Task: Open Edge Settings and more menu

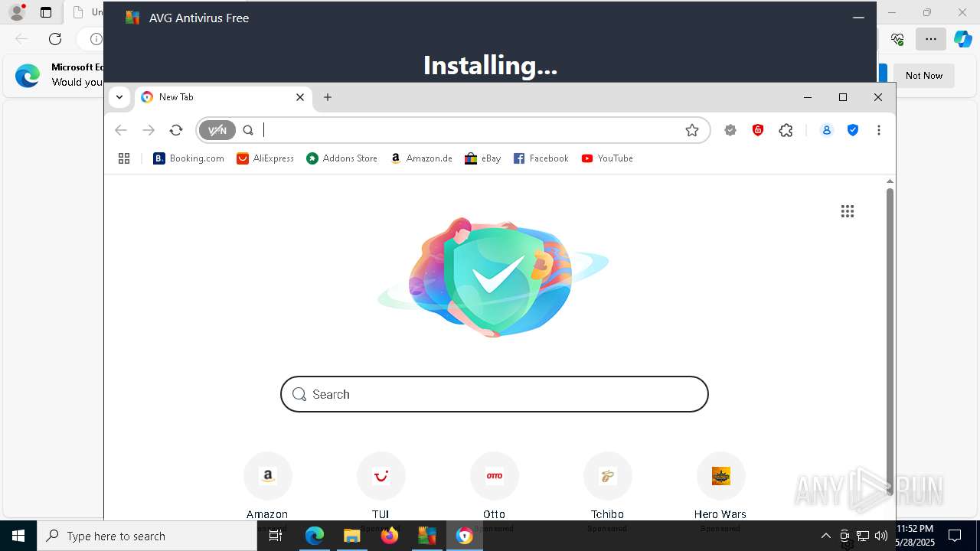Action: [x=931, y=38]
